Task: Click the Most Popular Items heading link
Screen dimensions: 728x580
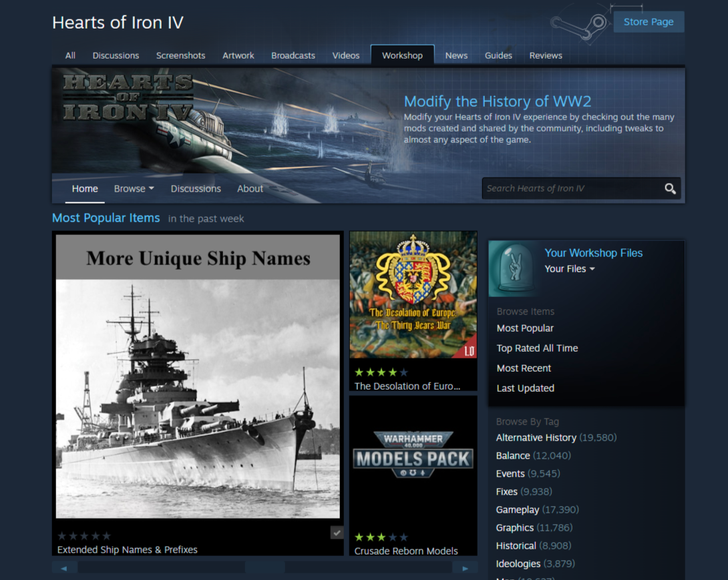Action: 106,218
